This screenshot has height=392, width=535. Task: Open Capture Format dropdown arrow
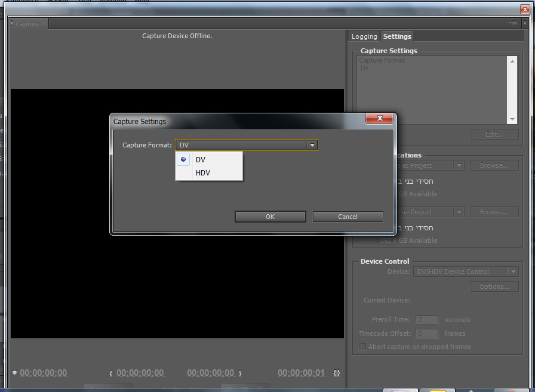312,145
